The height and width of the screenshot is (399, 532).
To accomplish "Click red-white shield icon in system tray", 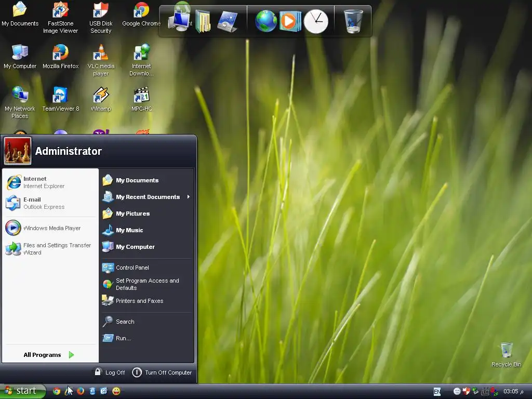I will click(466, 392).
